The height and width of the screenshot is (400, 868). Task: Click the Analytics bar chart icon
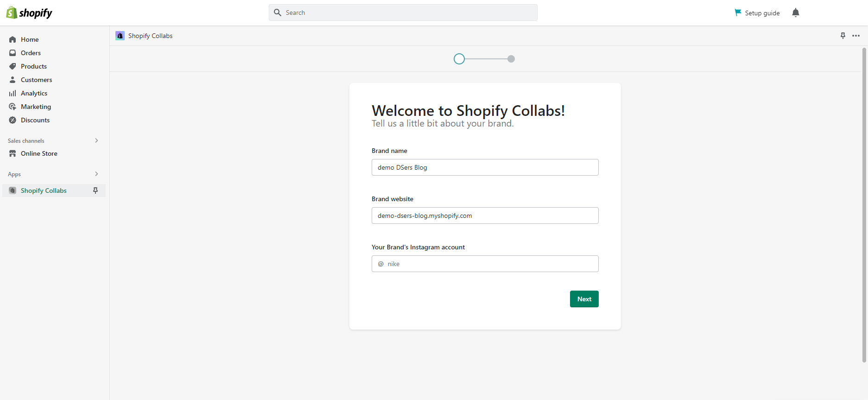[x=13, y=93]
